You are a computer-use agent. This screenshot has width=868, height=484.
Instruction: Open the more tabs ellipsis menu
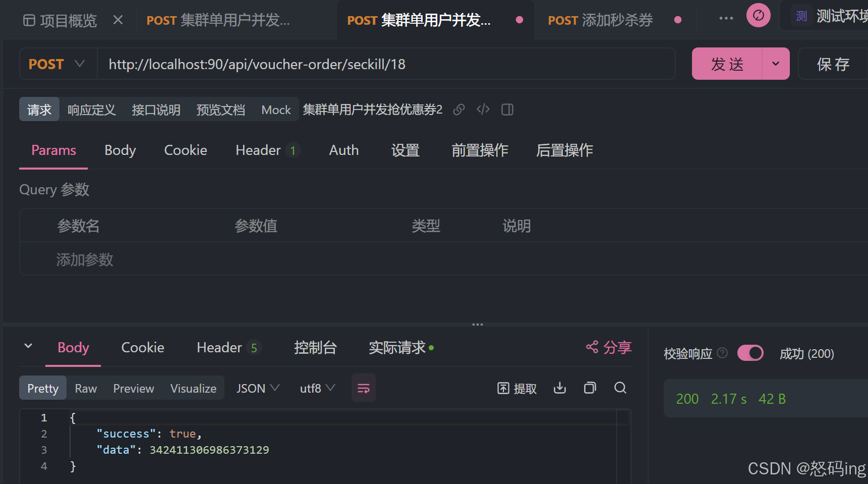click(726, 19)
